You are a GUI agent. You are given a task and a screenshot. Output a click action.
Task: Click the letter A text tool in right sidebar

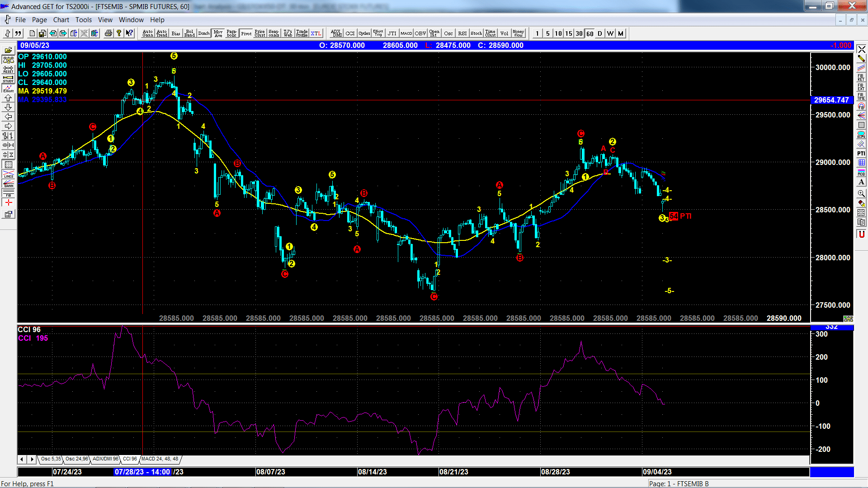tap(861, 182)
